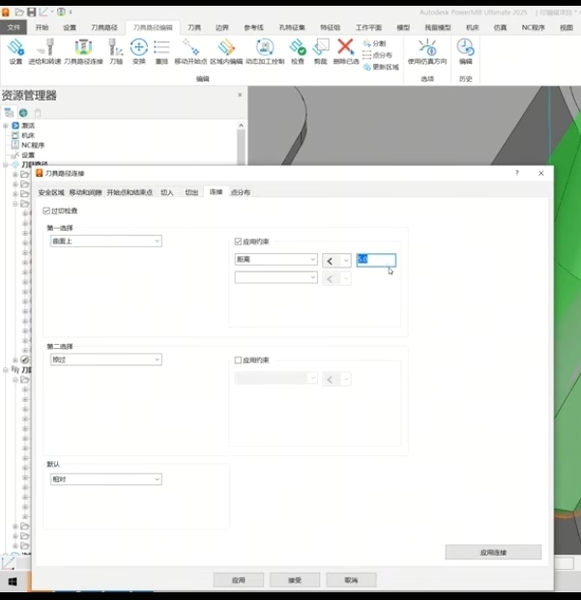This screenshot has width=581, height=600.
Task: Click the 分割 divide option
Action: (x=375, y=44)
